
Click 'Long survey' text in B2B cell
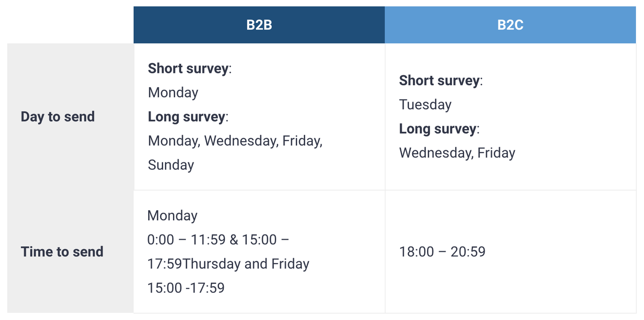[186, 117]
